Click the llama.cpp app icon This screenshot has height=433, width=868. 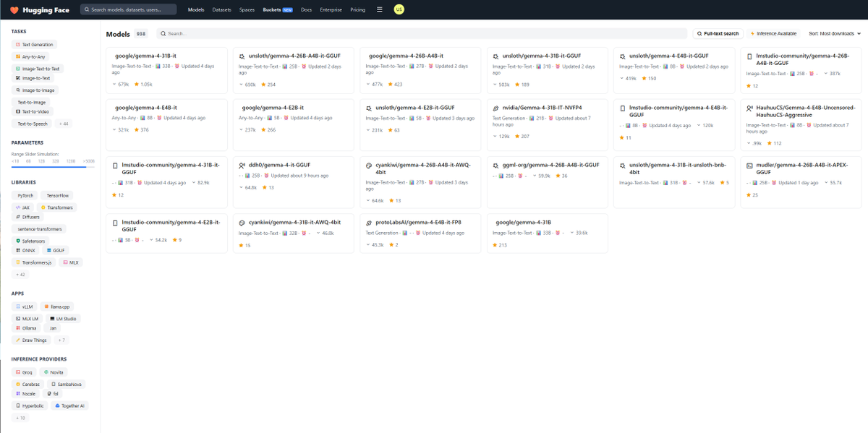coord(45,306)
